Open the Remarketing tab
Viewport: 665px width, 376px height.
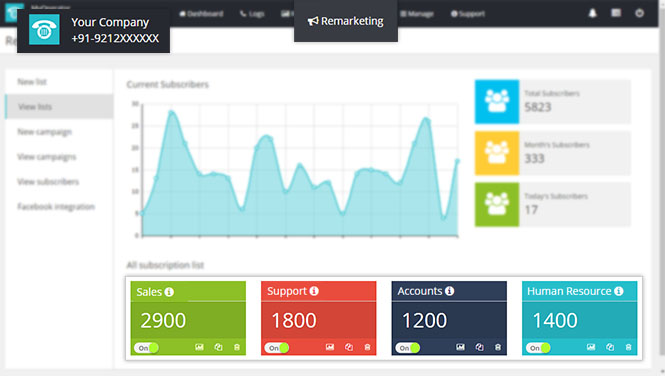click(x=346, y=21)
